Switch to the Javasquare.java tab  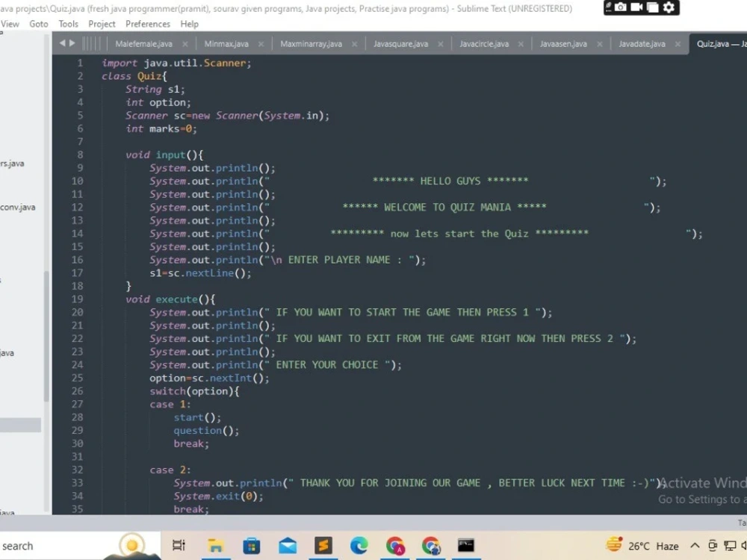pyautogui.click(x=400, y=44)
